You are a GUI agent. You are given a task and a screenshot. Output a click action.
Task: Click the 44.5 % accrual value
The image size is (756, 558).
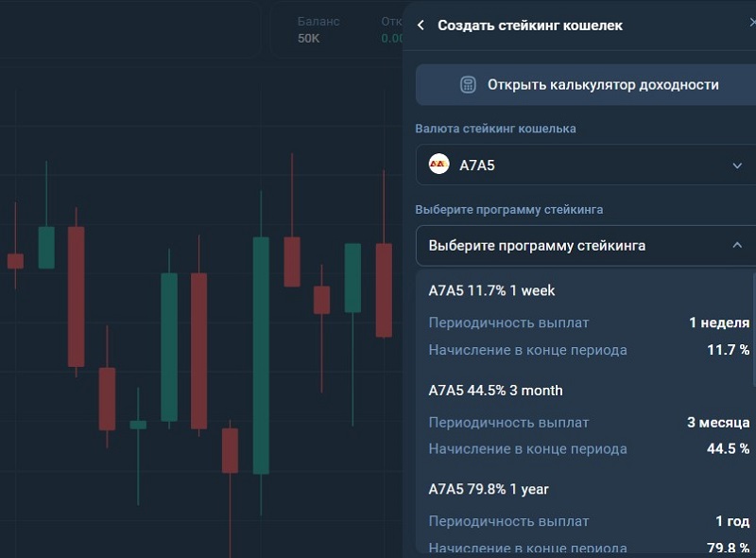(x=728, y=448)
